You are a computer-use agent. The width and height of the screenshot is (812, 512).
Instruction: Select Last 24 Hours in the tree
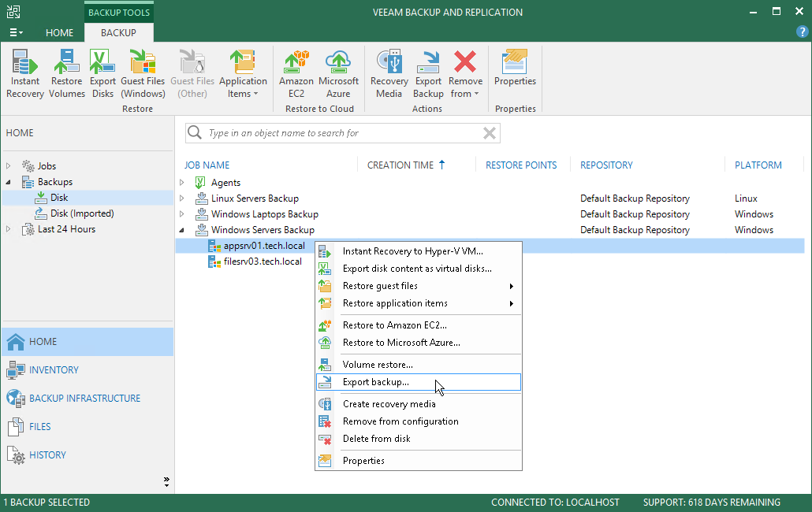click(66, 229)
